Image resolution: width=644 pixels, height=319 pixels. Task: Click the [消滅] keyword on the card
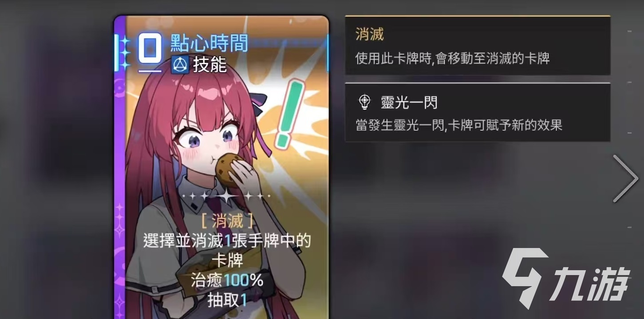point(227,220)
